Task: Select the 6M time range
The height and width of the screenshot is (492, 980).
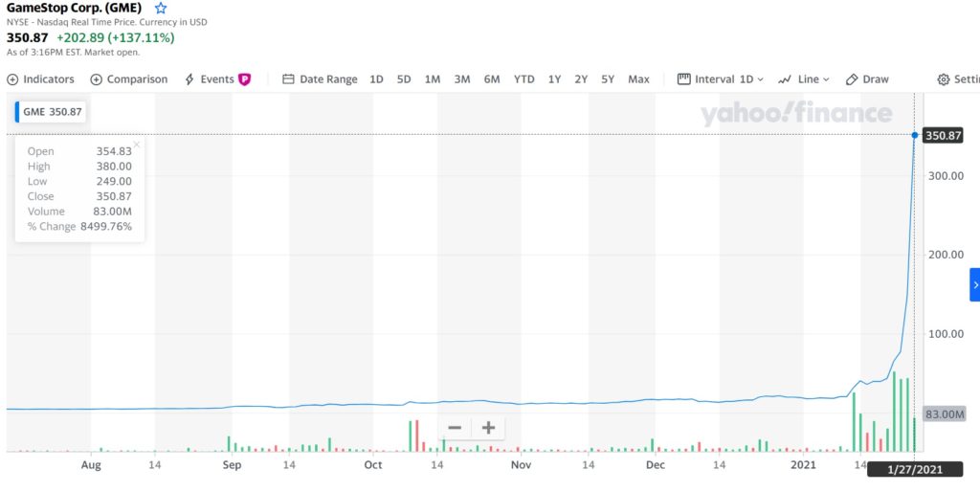Action: click(492, 79)
